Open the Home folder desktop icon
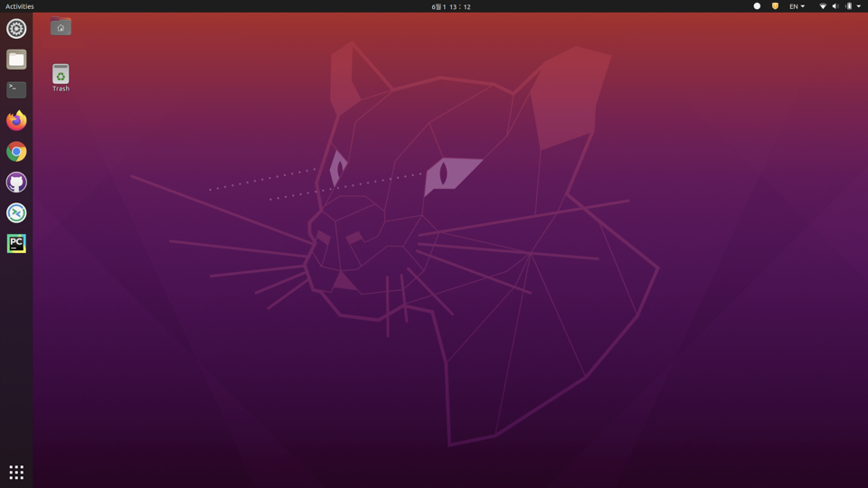Viewport: 868px width, 488px height. coord(61,26)
